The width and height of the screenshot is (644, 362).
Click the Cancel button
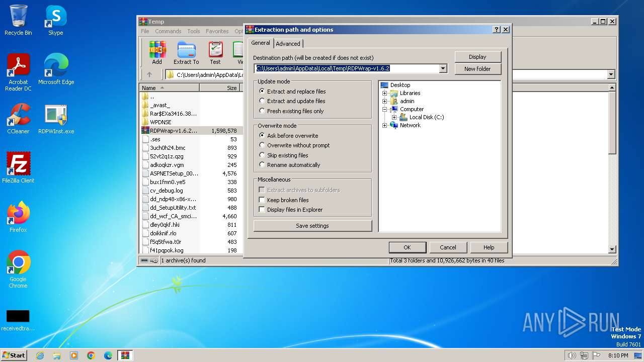448,247
